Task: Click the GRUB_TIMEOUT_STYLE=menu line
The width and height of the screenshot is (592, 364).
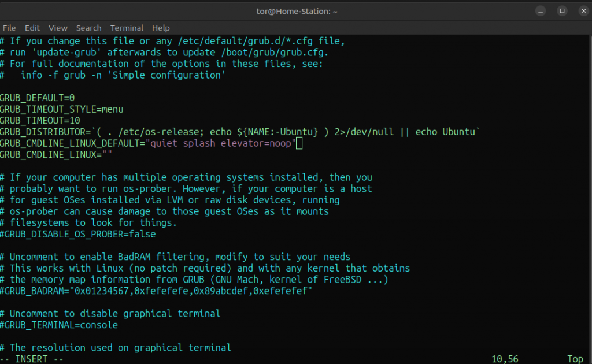Action: (61, 109)
